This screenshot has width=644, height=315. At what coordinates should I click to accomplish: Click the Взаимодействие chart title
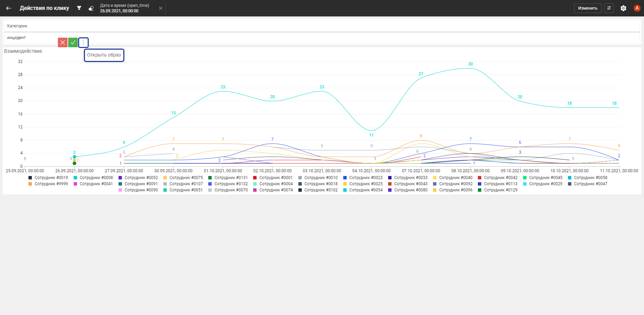click(x=23, y=51)
